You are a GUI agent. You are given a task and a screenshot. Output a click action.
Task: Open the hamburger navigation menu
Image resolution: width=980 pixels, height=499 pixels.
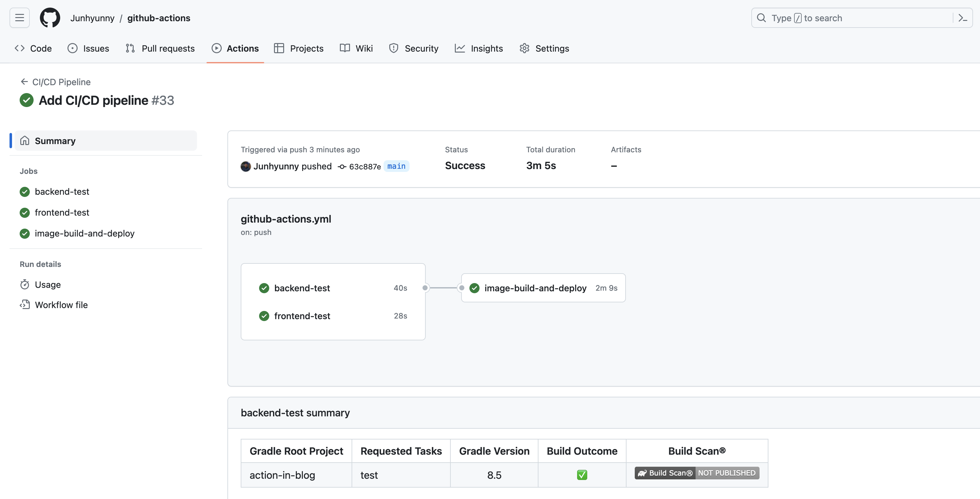[19, 18]
